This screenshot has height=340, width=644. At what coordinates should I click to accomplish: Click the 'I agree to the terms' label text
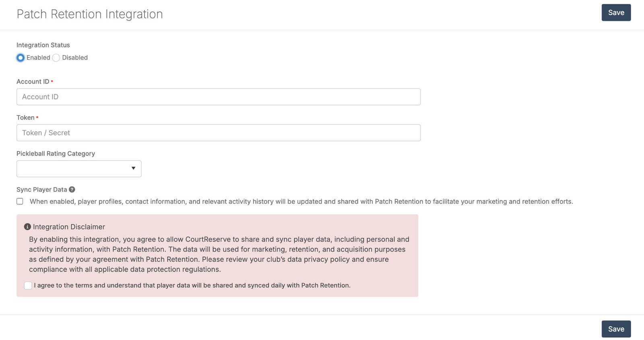(x=192, y=285)
